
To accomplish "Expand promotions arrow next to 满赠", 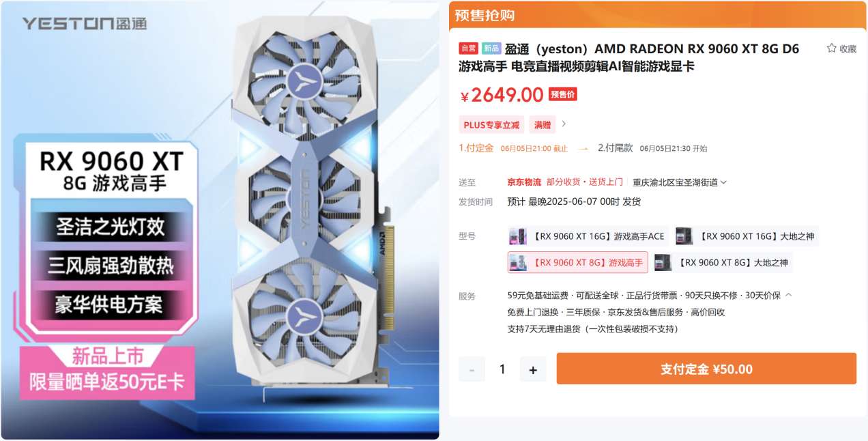I will click(x=564, y=124).
